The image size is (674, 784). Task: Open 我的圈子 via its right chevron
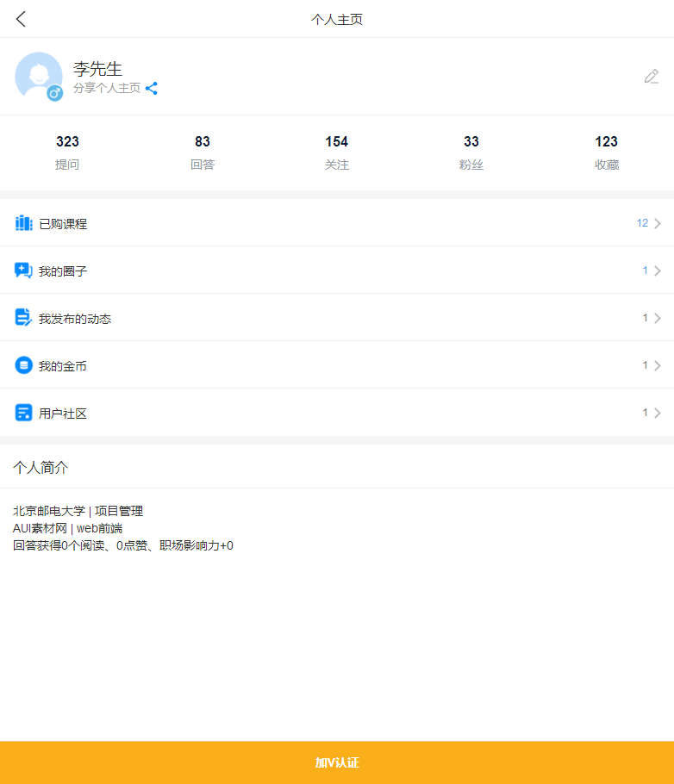click(658, 271)
